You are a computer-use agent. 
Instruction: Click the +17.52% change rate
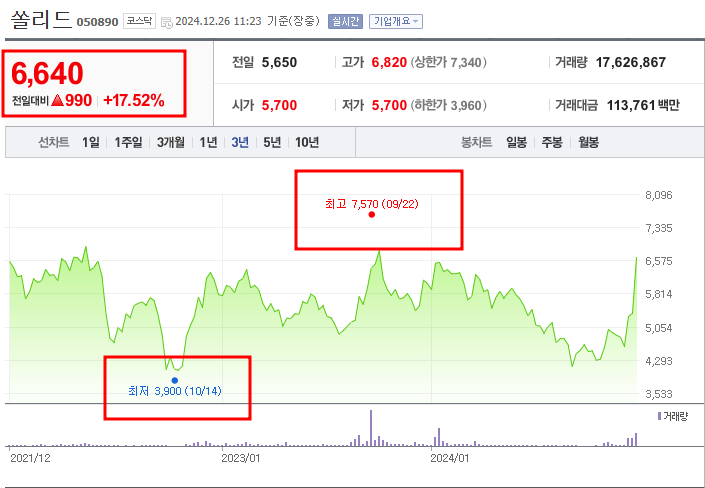coord(134,101)
